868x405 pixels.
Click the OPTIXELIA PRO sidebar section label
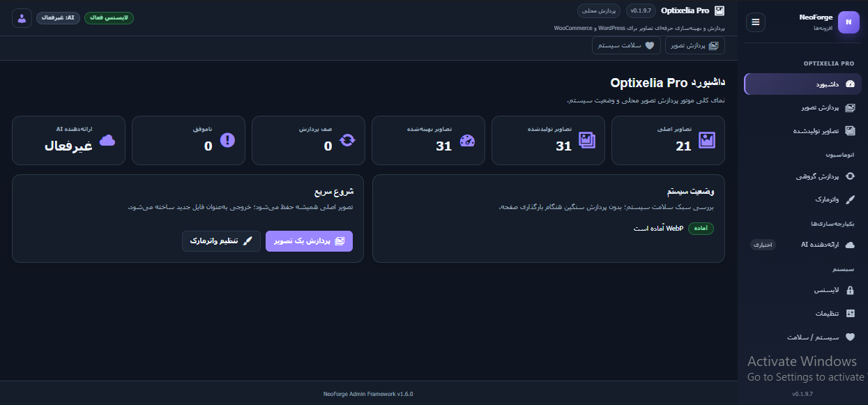(x=828, y=63)
